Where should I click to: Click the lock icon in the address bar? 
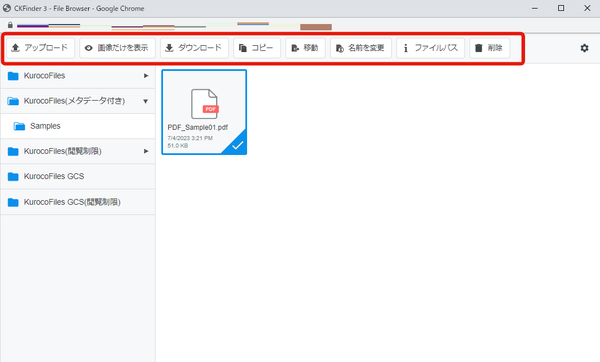click(10, 25)
